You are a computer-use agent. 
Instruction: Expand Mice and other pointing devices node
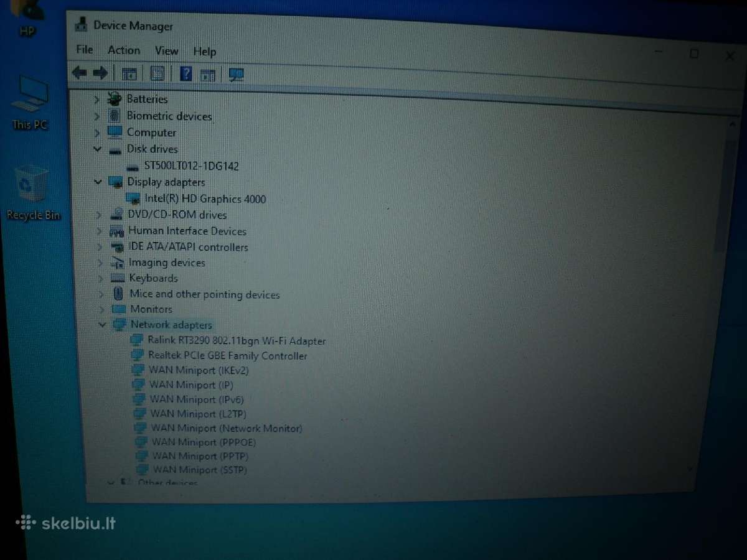tap(100, 294)
